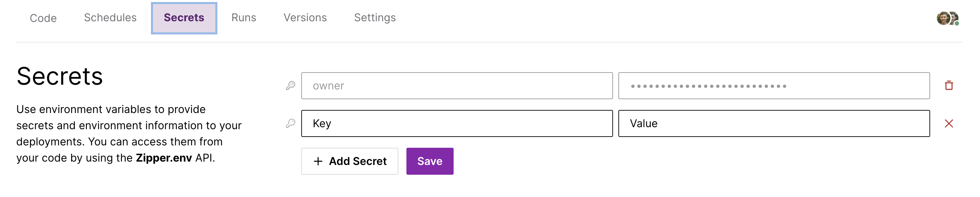Navigate to the Settings tab
The width and height of the screenshot is (980, 197).
[x=375, y=18]
